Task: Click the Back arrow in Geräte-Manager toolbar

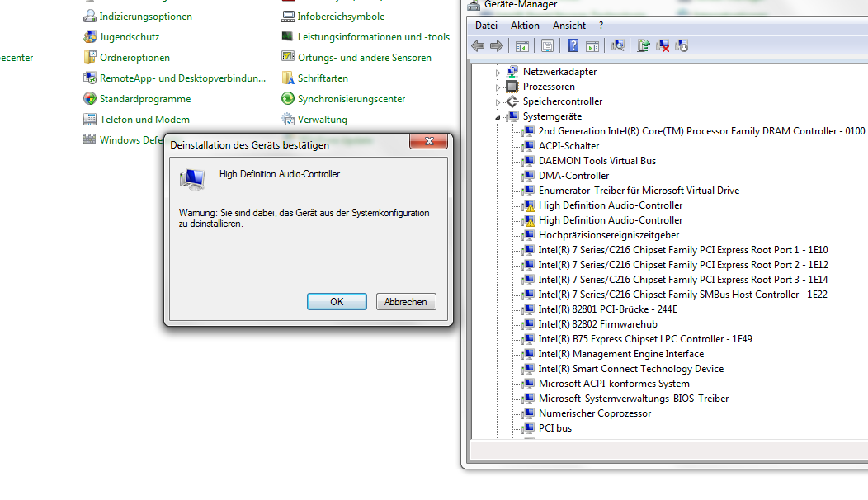Action: [478, 46]
